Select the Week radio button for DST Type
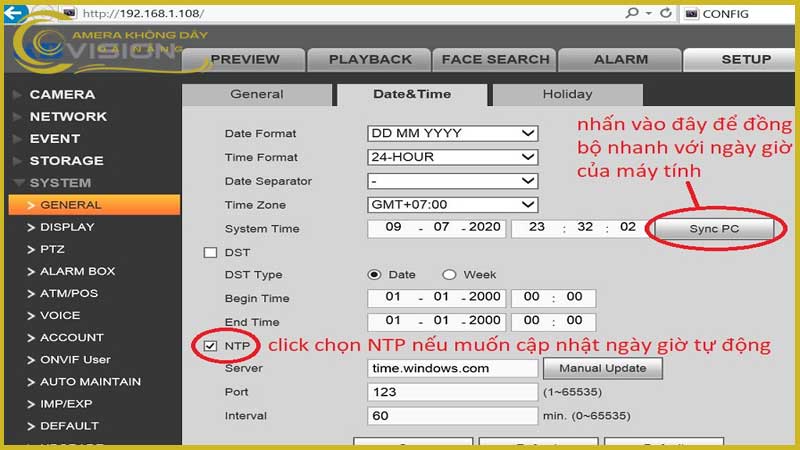The image size is (800, 450). coord(449,275)
